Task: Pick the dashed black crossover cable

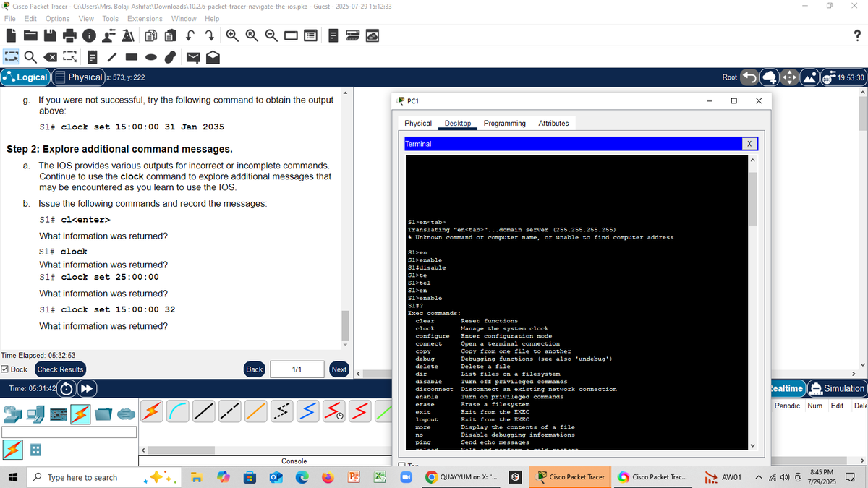Action: pos(229,412)
